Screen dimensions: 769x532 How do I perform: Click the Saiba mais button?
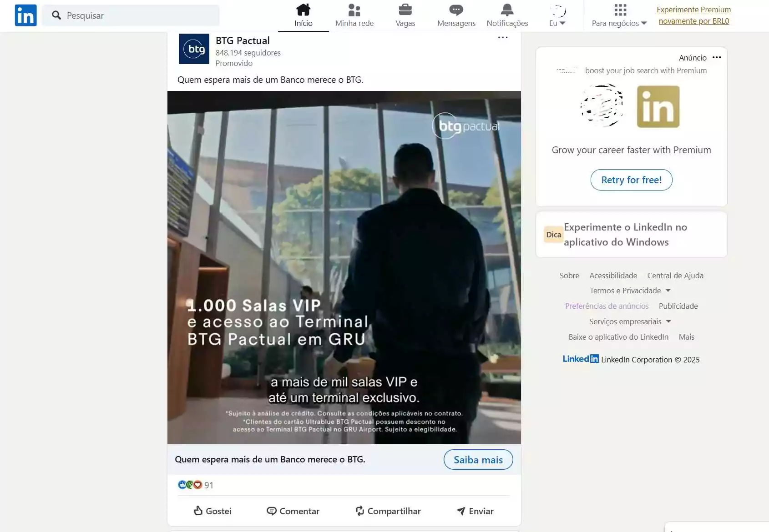478,459
